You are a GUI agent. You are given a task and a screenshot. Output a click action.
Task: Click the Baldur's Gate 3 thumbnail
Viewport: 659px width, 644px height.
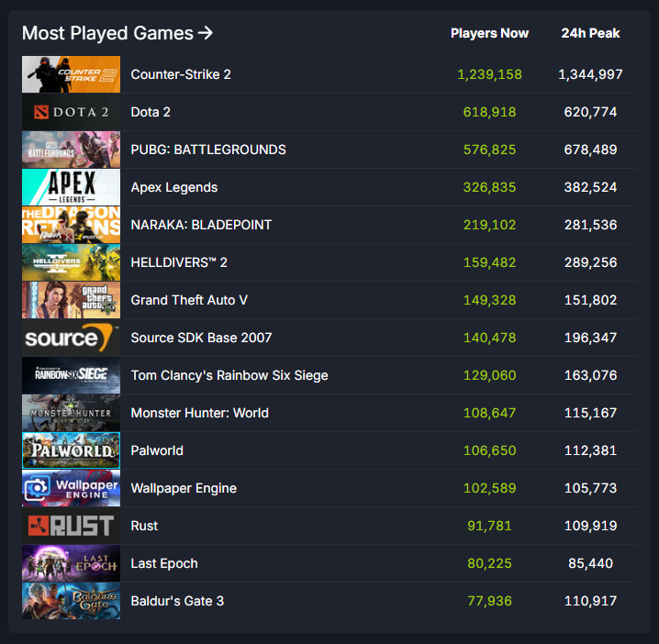point(71,601)
